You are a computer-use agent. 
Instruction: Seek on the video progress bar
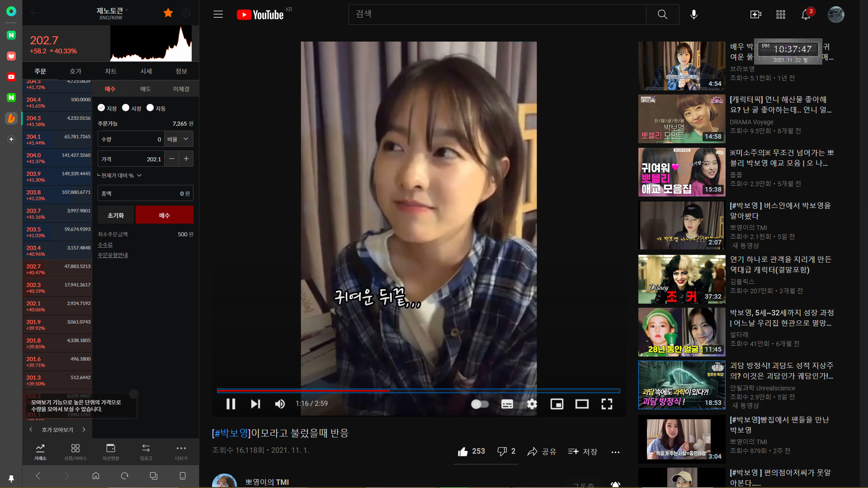click(x=452, y=390)
